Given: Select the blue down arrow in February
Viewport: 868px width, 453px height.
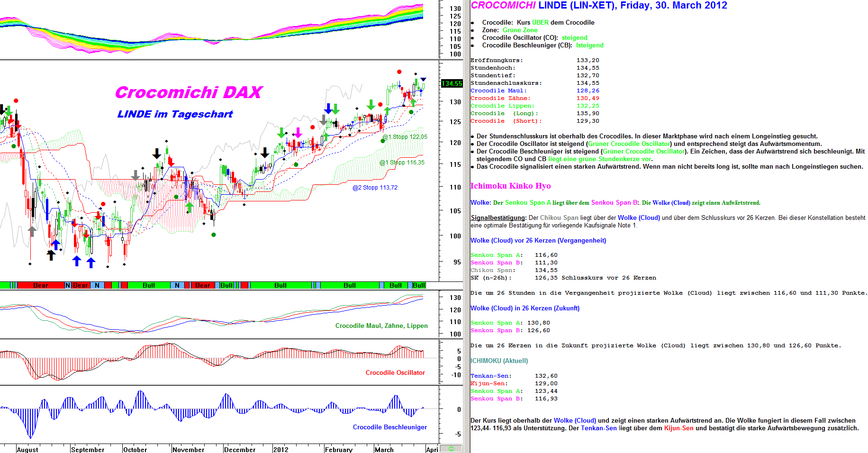Looking at the screenshot, I should [x=328, y=109].
